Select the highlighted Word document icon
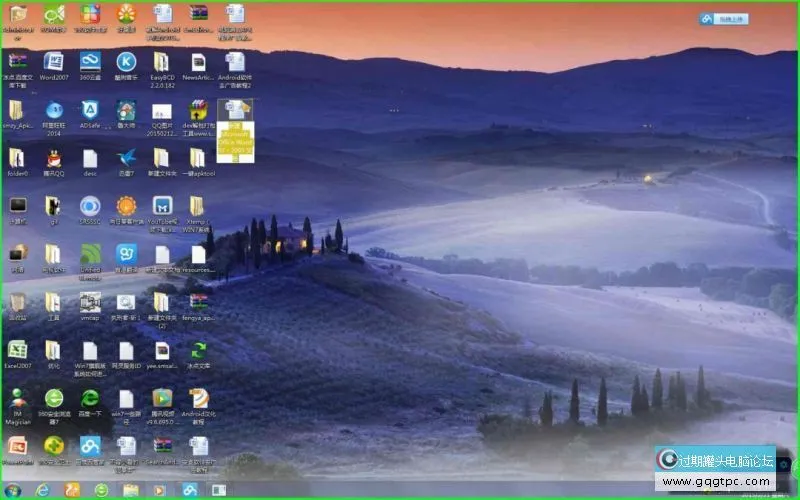 click(x=235, y=131)
